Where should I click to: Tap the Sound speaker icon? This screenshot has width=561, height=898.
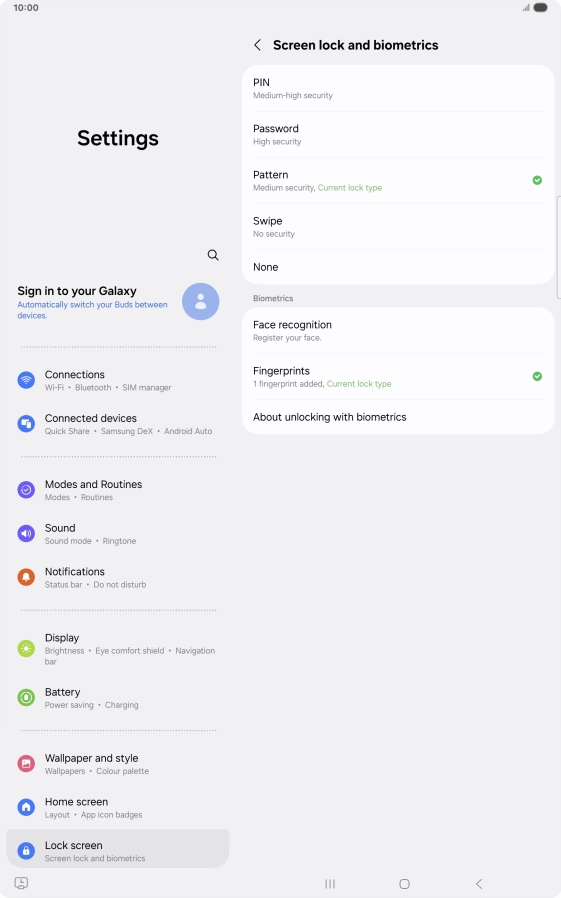(x=26, y=534)
